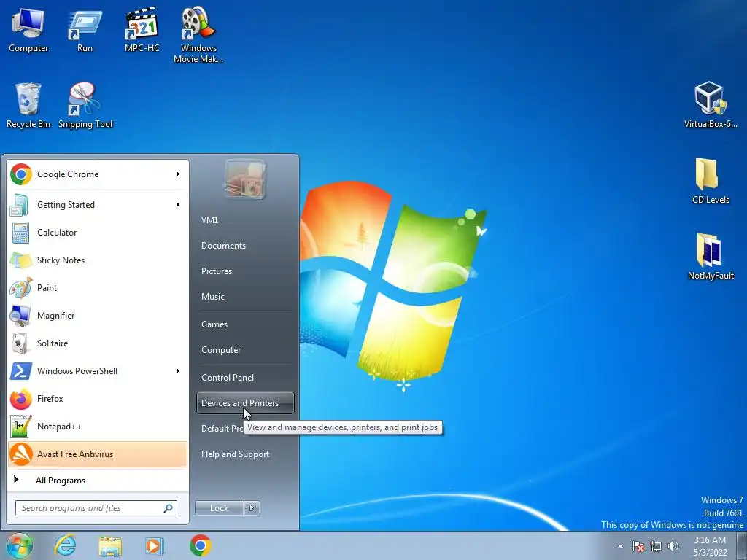This screenshot has width=747, height=560.
Task: Open the Computer desktop icon
Action: pos(28,31)
